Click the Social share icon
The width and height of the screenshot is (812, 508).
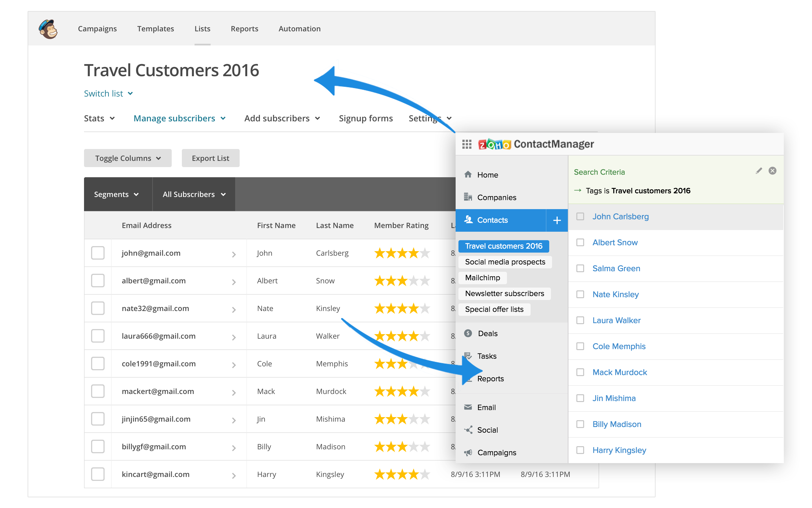pyautogui.click(x=468, y=430)
